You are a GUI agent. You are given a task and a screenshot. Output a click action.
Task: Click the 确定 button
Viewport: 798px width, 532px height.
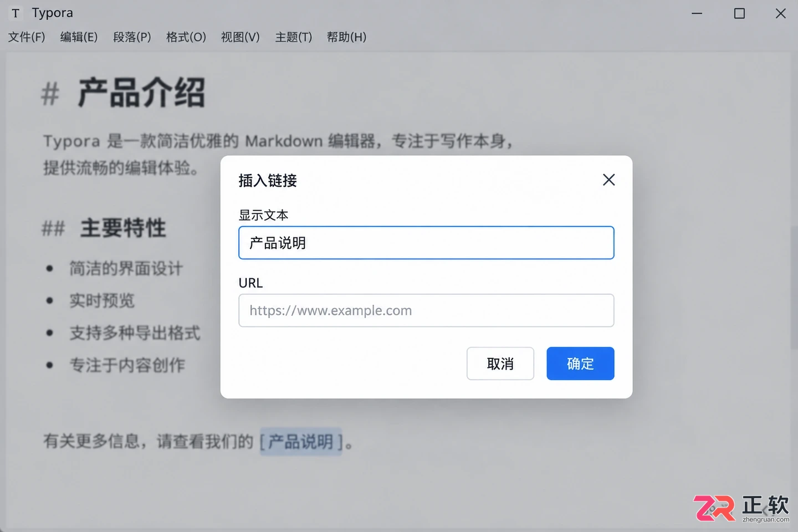[580, 364]
